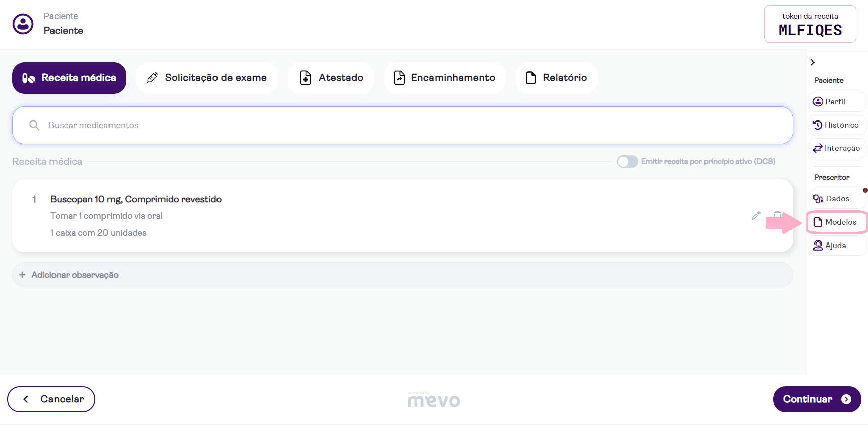This screenshot has width=868, height=425.
Task: Open the drug Interação panel
Action: tap(837, 148)
